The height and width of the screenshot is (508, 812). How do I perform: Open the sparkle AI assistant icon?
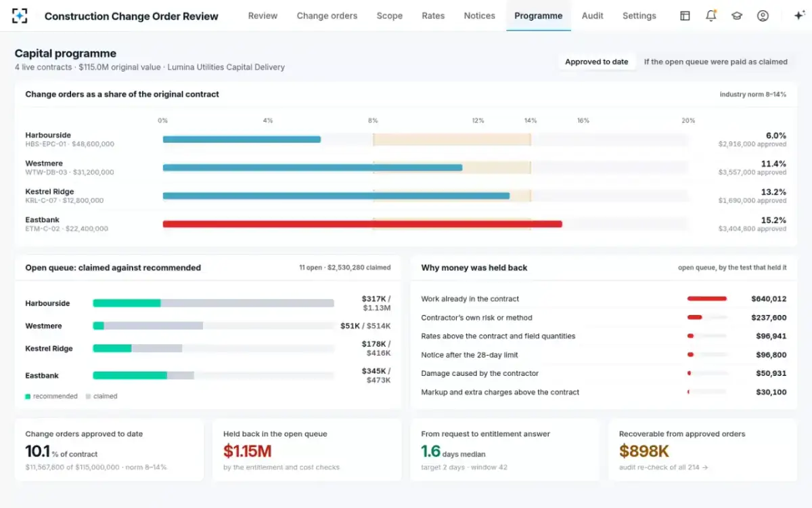[x=798, y=16]
